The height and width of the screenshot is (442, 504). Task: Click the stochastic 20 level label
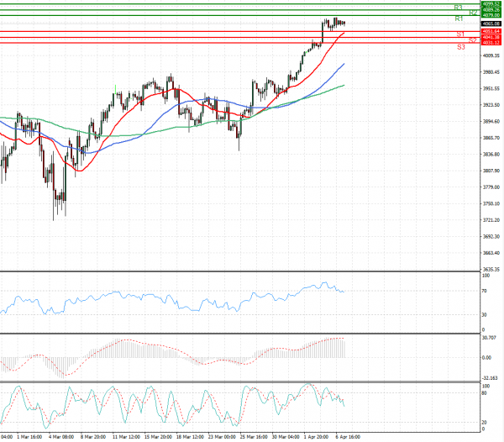tap(485, 423)
